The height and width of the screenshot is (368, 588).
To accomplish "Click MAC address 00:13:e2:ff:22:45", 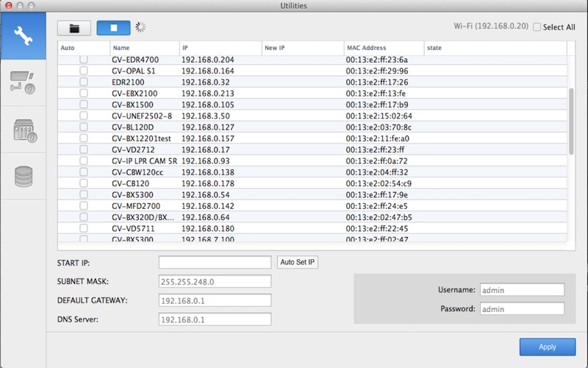I will click(x=377, y=229).
